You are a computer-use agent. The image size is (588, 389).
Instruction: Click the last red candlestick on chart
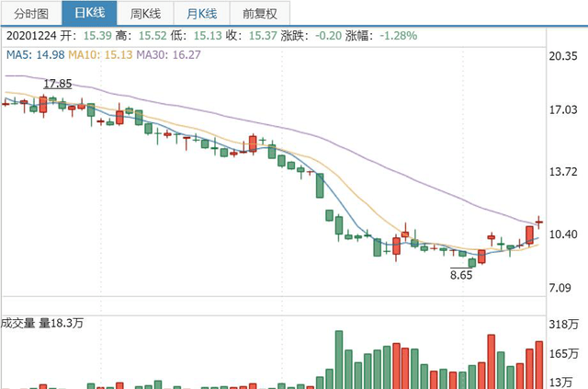pos(539,223)
